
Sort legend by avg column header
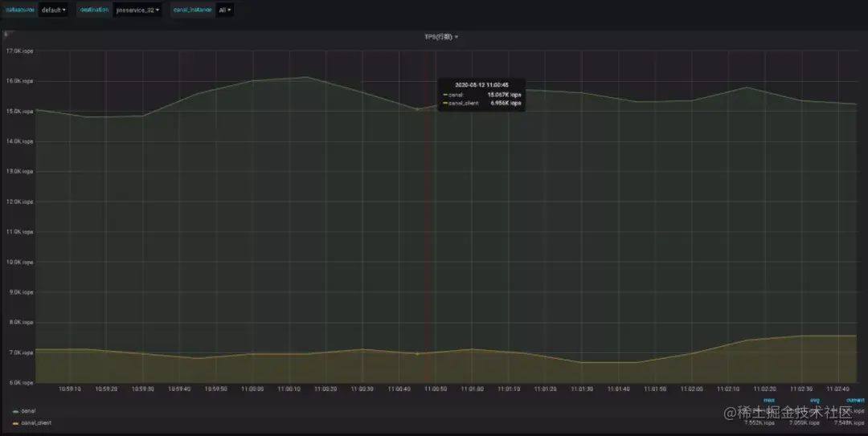tap(814, 400)
